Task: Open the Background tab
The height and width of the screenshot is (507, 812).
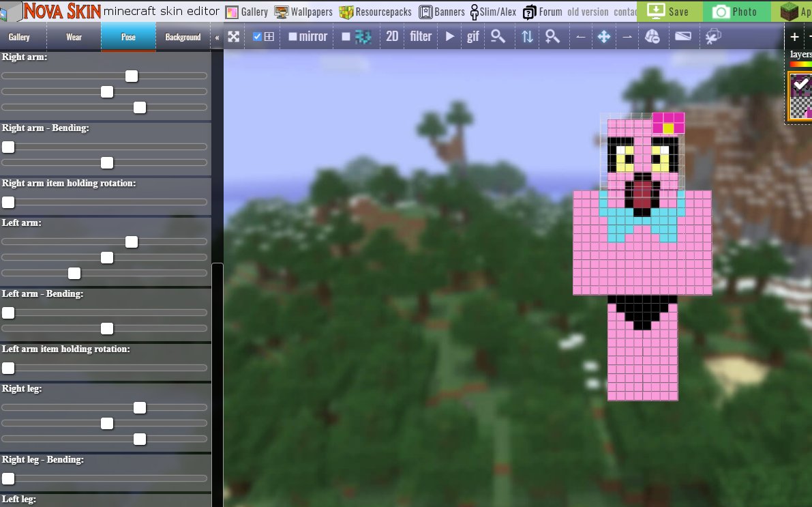Action: 183,37
